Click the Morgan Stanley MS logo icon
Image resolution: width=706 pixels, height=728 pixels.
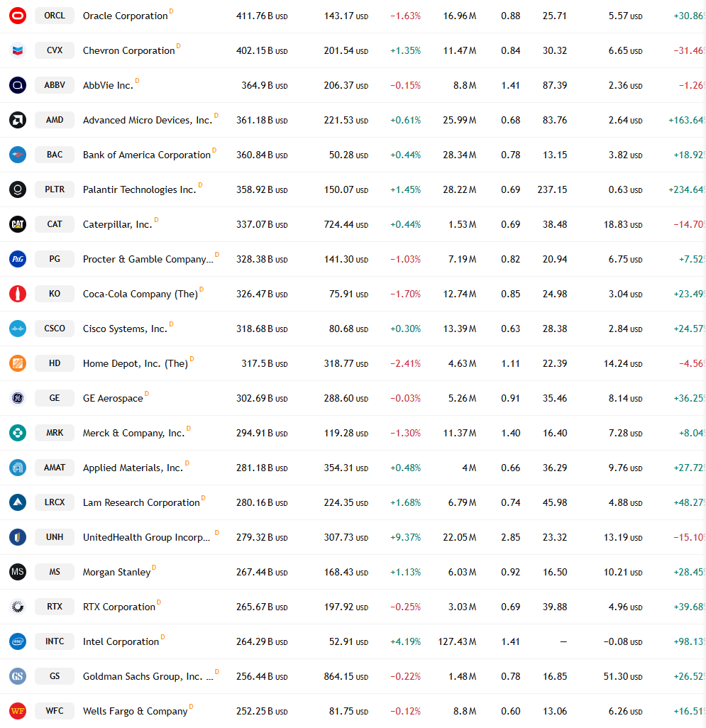click(18, 572)
